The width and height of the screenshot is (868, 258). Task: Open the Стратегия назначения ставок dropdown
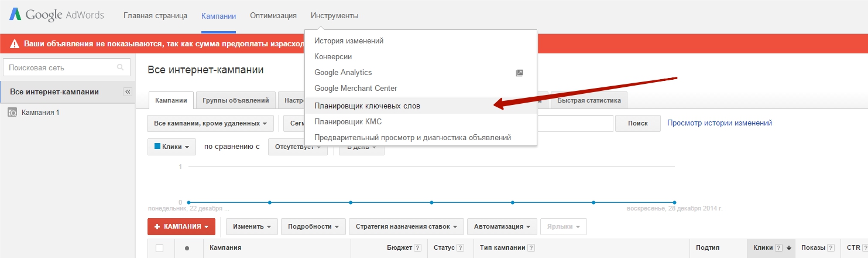(x=407, y=226)
